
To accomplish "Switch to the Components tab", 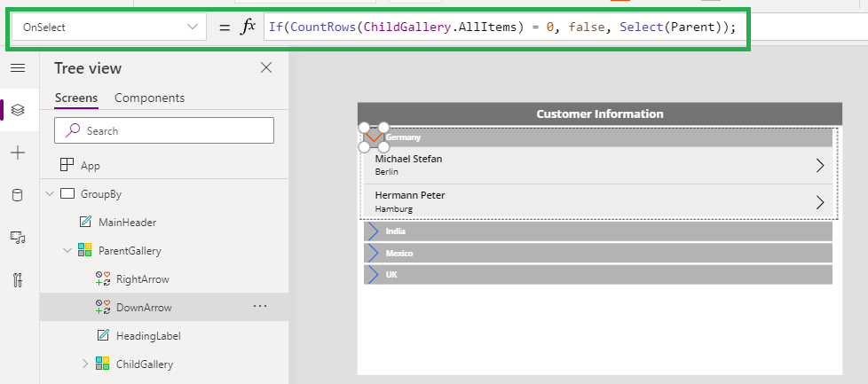I will [149, 98].
